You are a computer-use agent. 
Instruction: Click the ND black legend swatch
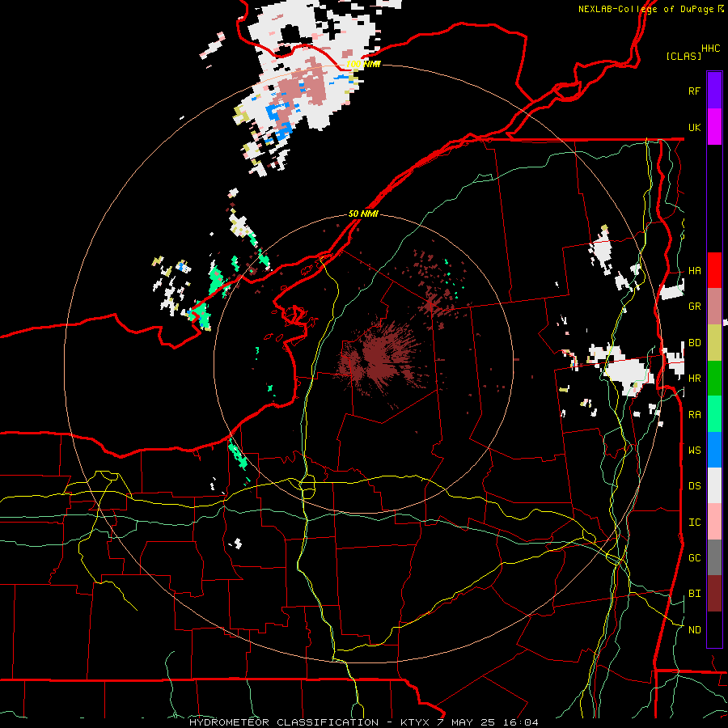tap(714, 629)
